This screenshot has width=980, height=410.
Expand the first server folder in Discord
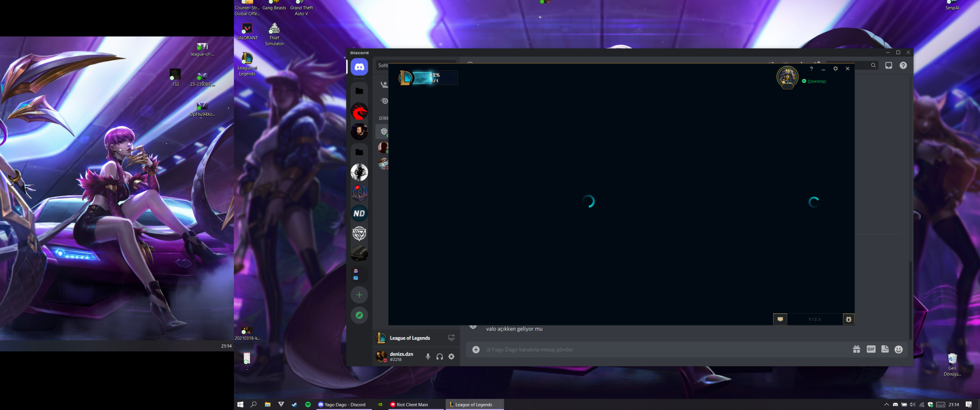point(359,91)
